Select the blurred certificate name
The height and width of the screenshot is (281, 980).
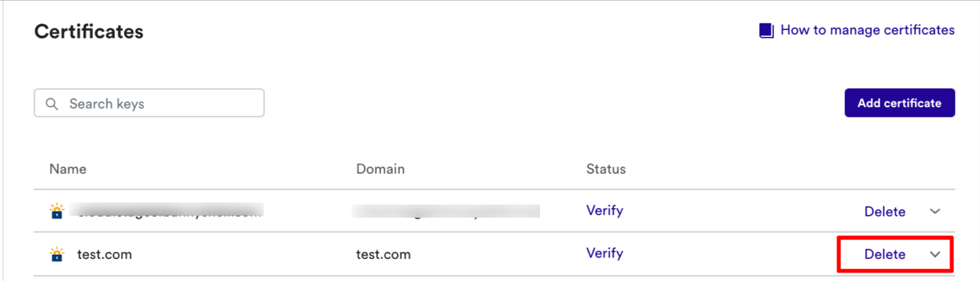(x=171, y=211)
